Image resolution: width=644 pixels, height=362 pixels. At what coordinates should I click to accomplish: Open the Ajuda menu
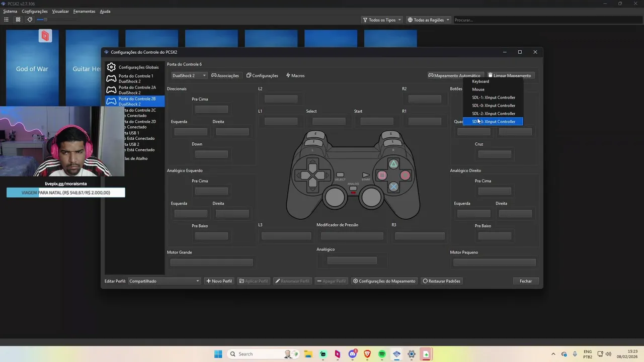[x=105, y=11]
